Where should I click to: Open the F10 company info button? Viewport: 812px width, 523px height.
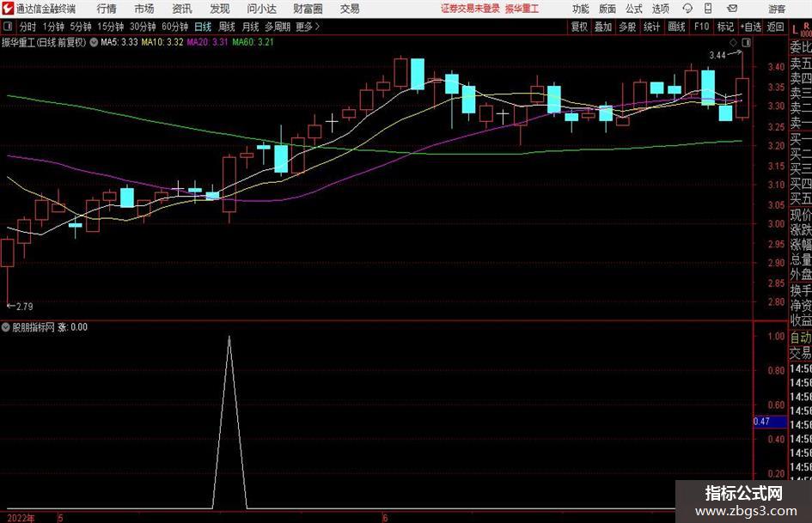702,27
